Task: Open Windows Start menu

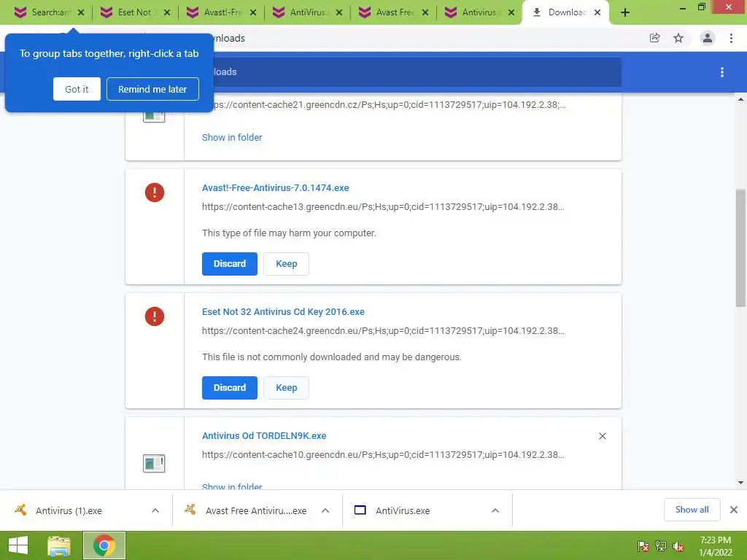Action: pos(18,545)
